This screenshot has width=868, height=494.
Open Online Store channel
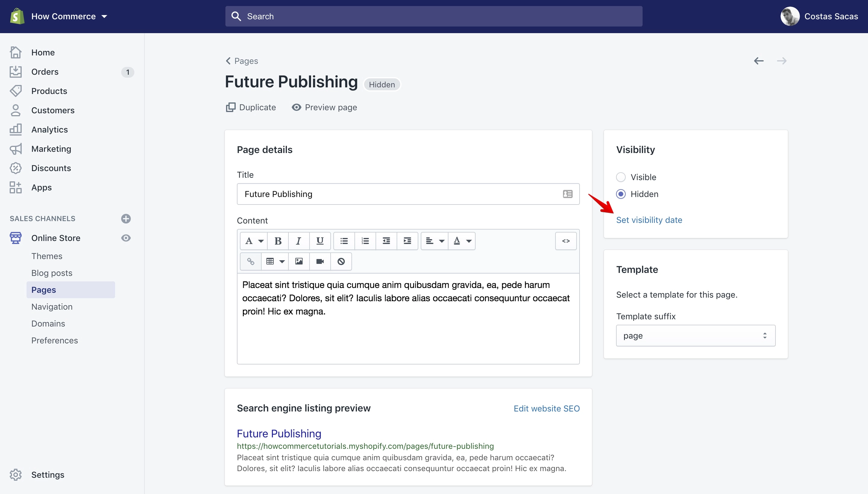point(56,238)
